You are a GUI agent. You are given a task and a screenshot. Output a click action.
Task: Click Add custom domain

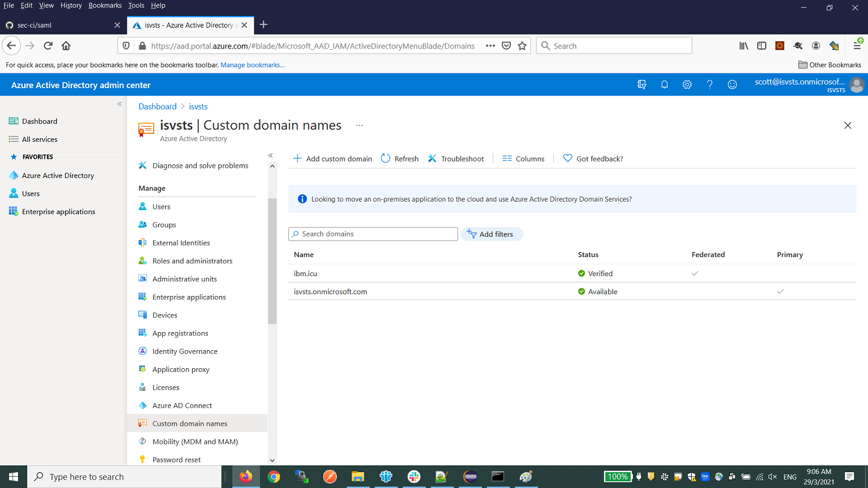click(x=332, y=159)
